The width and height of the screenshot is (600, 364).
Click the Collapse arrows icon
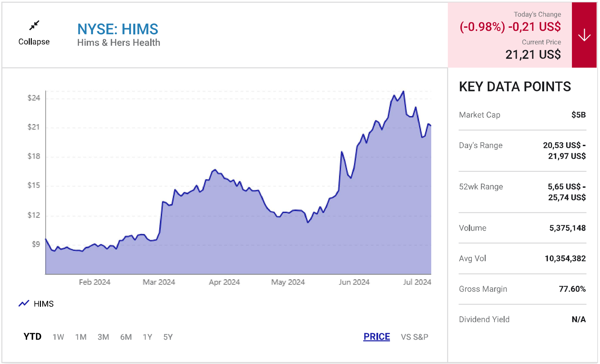[x=34, y=25]
